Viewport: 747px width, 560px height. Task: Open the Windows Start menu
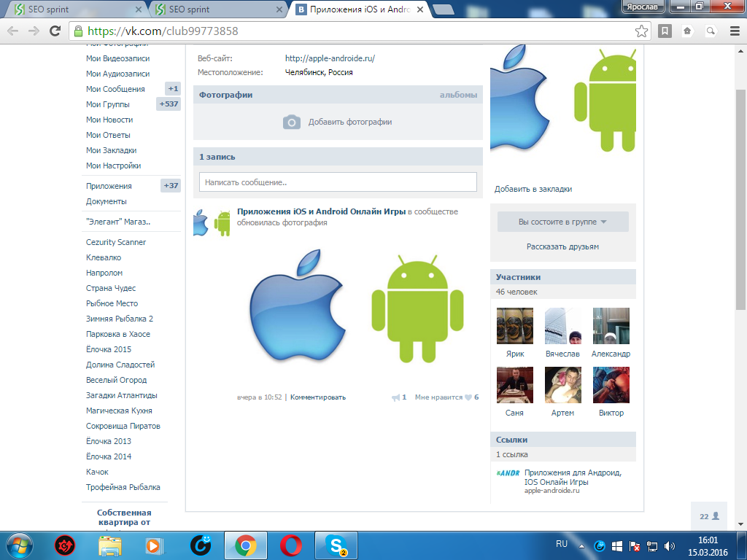(x=20, y=545)
